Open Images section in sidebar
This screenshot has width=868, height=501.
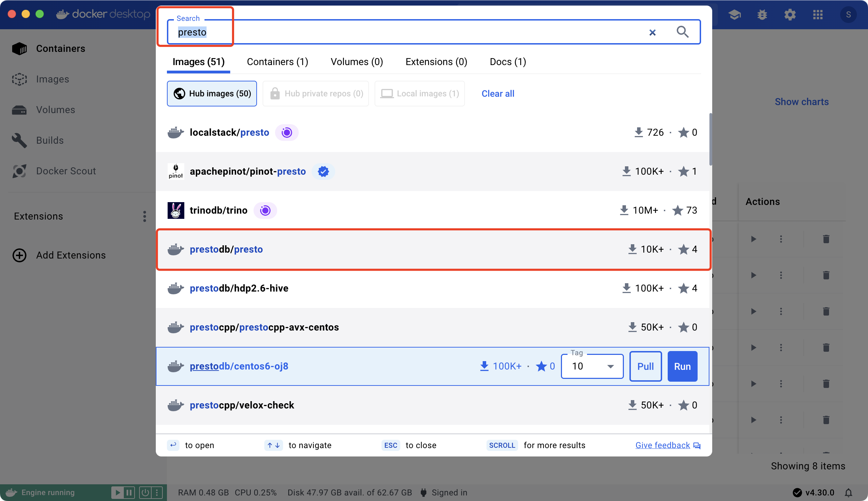(53, 79)
